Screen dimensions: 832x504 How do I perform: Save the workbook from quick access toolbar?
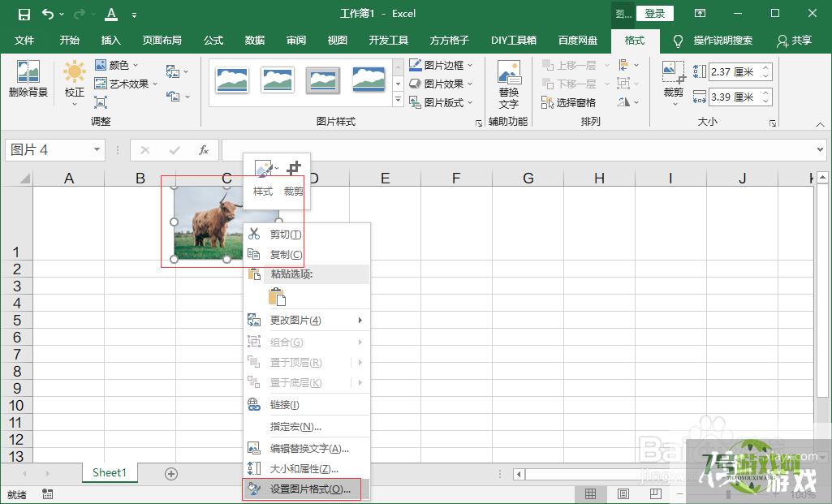(24, 14)
